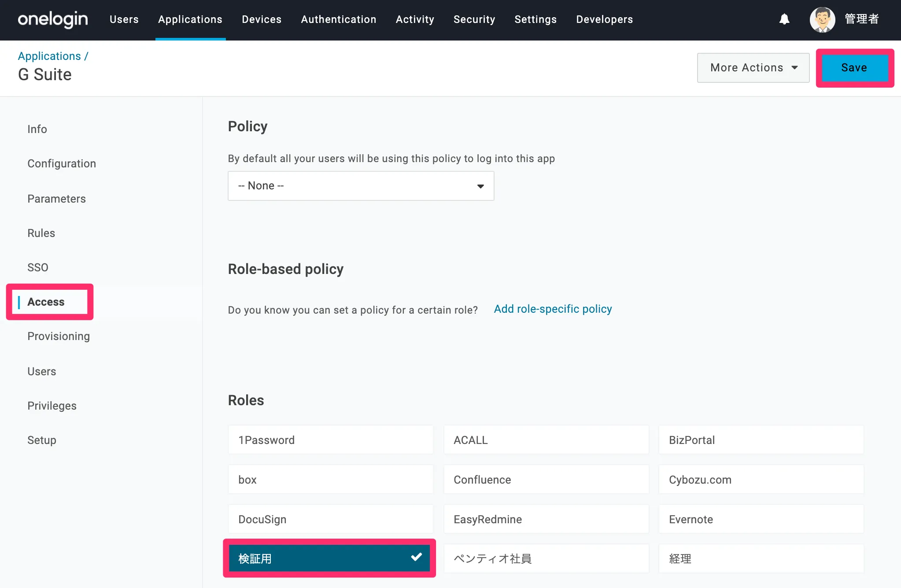Click the notification bell icon
The width and height of the screenshot is (901, 588).
[784, 19]
